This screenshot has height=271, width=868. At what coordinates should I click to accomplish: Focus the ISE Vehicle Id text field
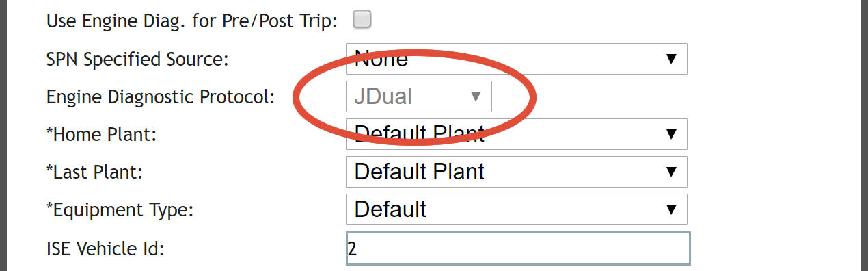(x=518, y=248)
